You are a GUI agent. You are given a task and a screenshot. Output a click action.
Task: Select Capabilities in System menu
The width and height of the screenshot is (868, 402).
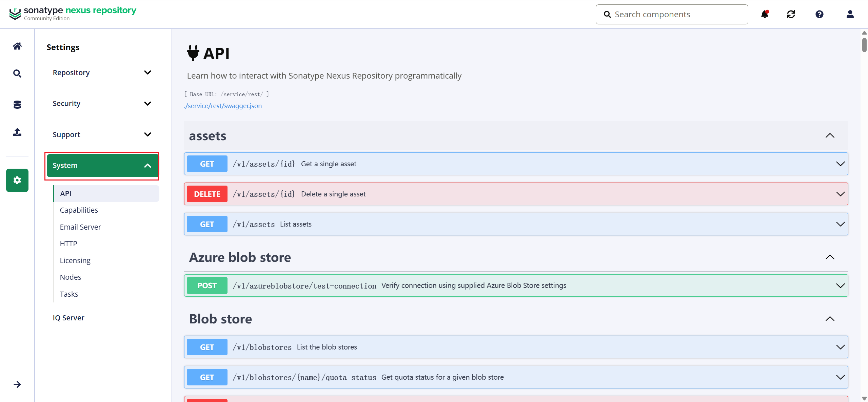pyautogui.click(x=79, y=210)
